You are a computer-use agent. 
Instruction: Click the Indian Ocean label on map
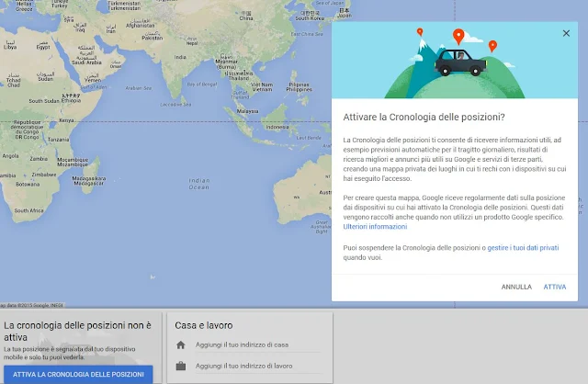[199, 184]
